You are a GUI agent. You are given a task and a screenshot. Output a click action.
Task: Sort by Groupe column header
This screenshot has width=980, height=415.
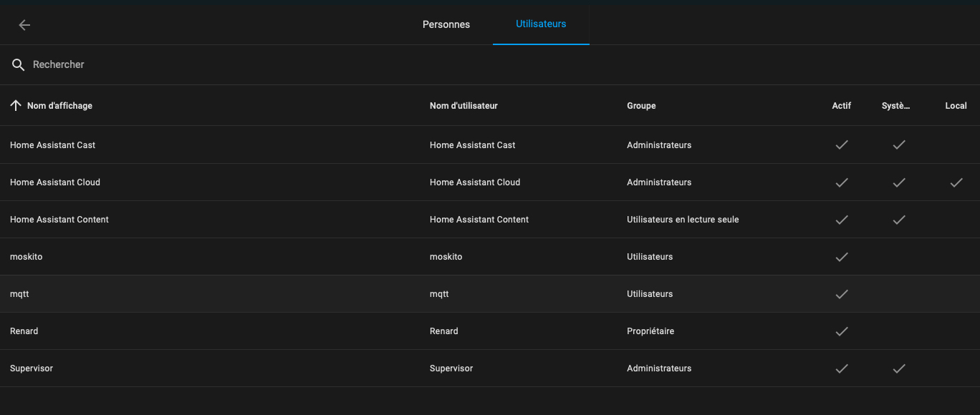pos(641,106)
